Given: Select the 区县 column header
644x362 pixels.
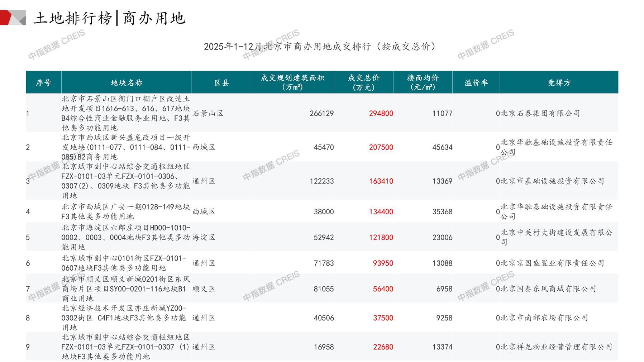Looking at the screenshot, I should (221, 83).
